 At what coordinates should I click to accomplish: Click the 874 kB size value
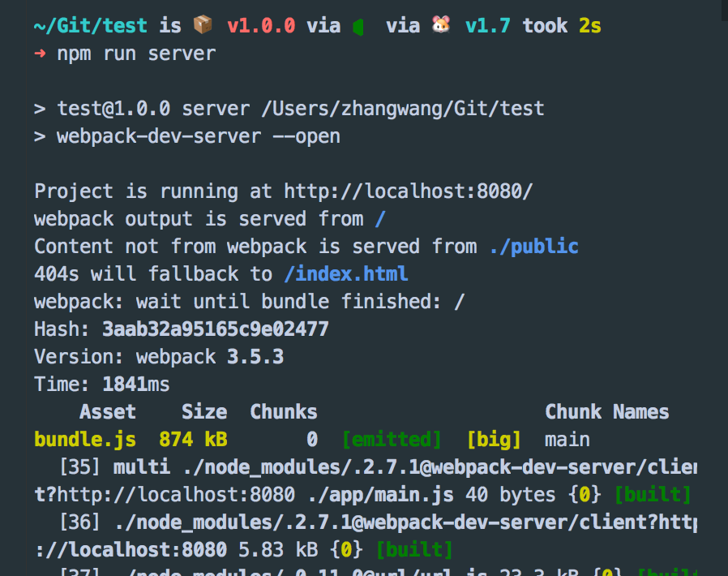[193, 440]
